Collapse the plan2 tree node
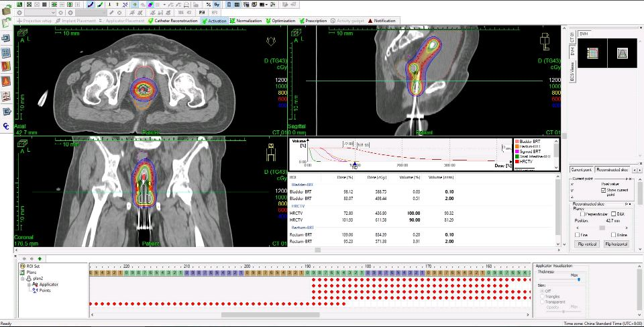644x327 pixels. [x=24, y=278]
